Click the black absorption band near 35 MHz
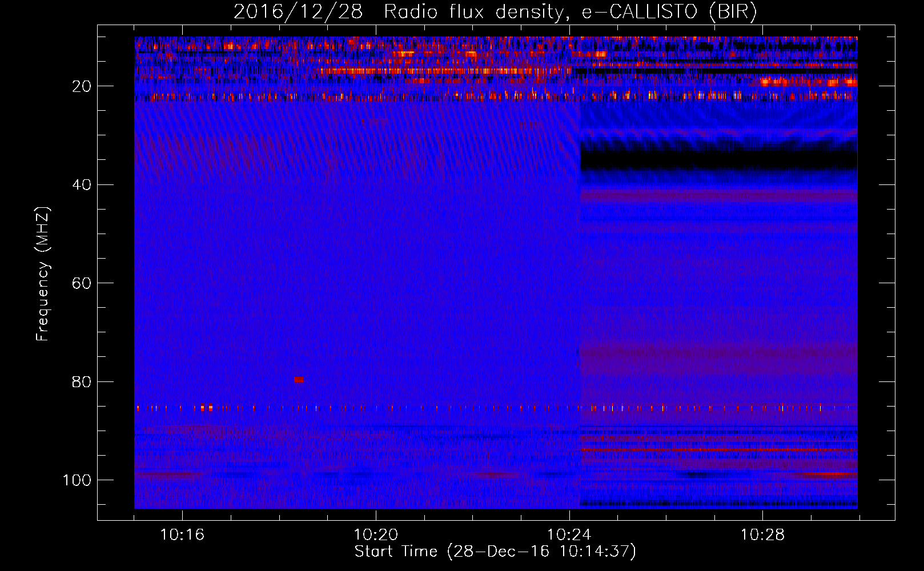Screen dimensions: 924x571 point(719,160)
